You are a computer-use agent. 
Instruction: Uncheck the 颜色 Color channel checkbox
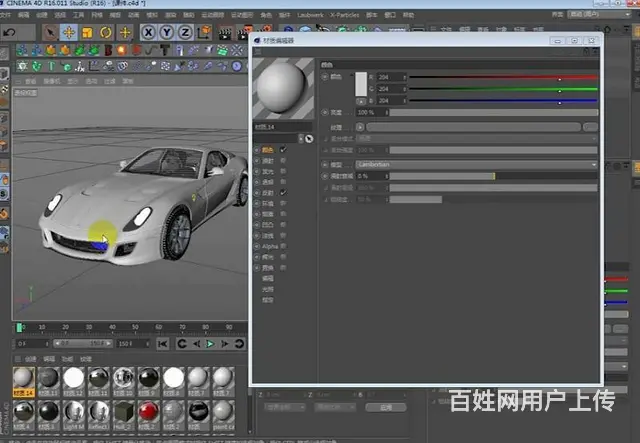click(283, 150)
